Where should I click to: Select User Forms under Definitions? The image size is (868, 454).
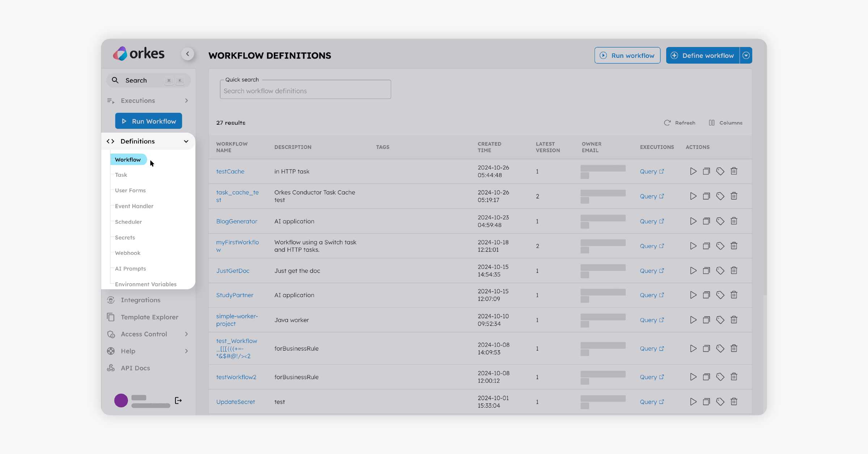(x=130, y=190)
